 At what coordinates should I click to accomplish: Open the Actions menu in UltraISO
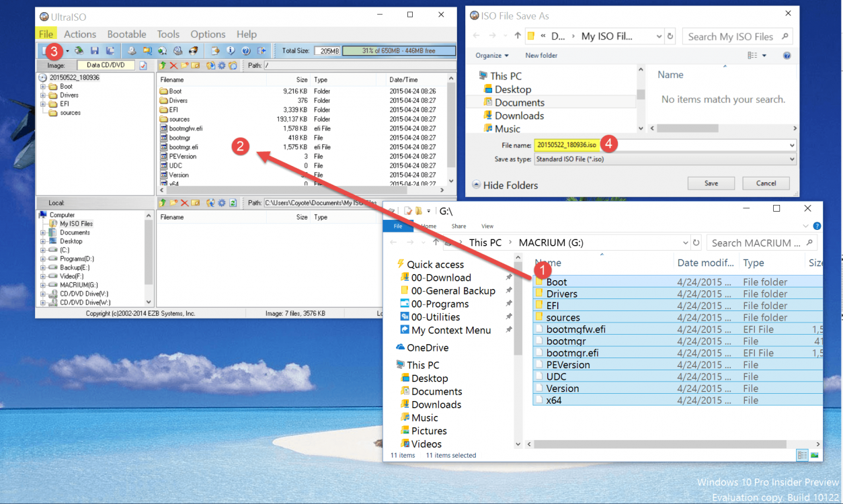[80, 34]
